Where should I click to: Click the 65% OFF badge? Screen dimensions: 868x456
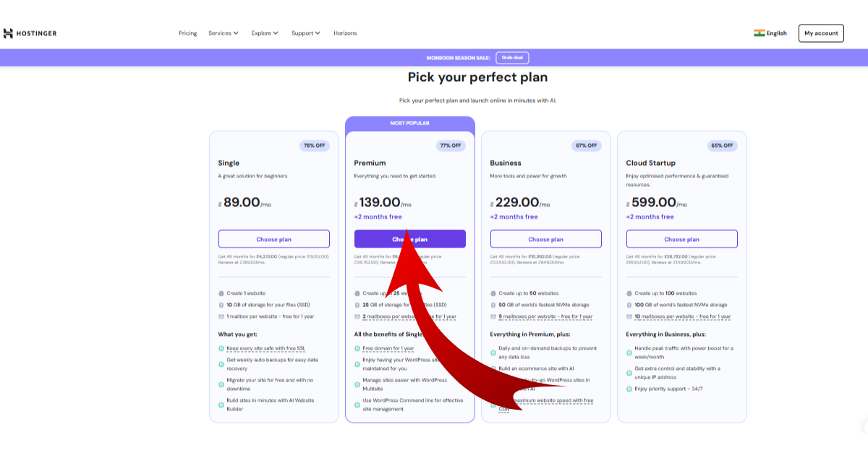[723, 145]
